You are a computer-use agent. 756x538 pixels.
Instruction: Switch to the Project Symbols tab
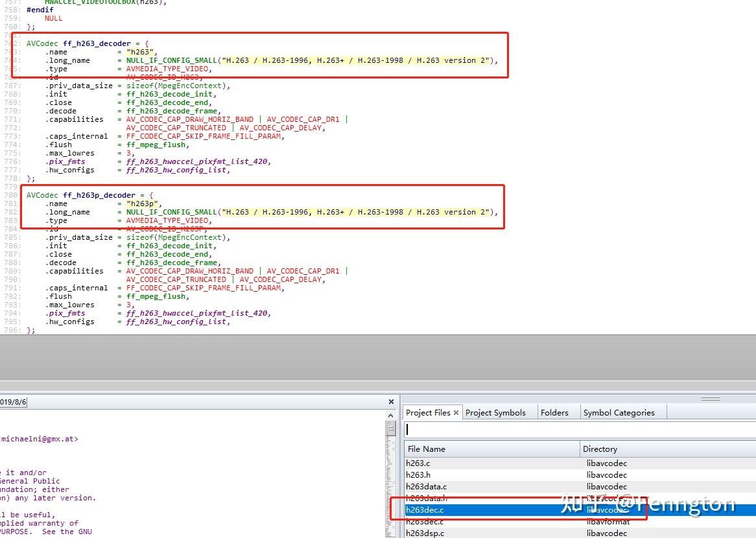click(495, 413)
